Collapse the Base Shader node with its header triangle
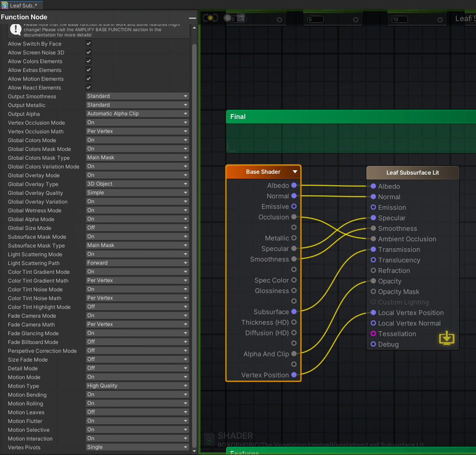 (x=295, y=172)
